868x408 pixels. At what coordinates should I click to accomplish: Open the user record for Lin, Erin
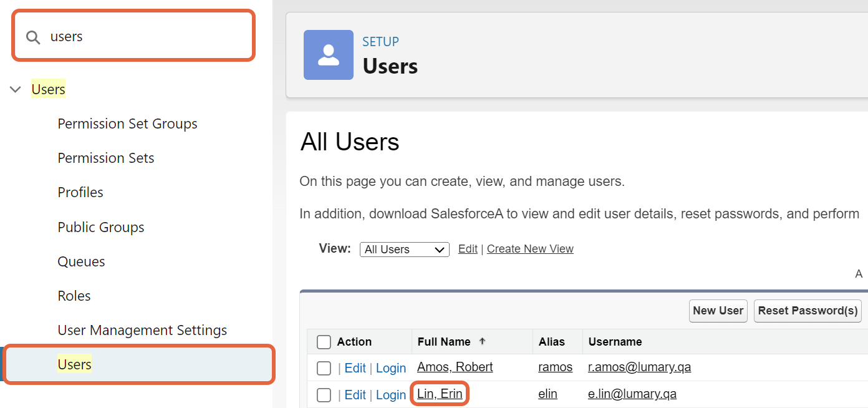coord(438,394)
